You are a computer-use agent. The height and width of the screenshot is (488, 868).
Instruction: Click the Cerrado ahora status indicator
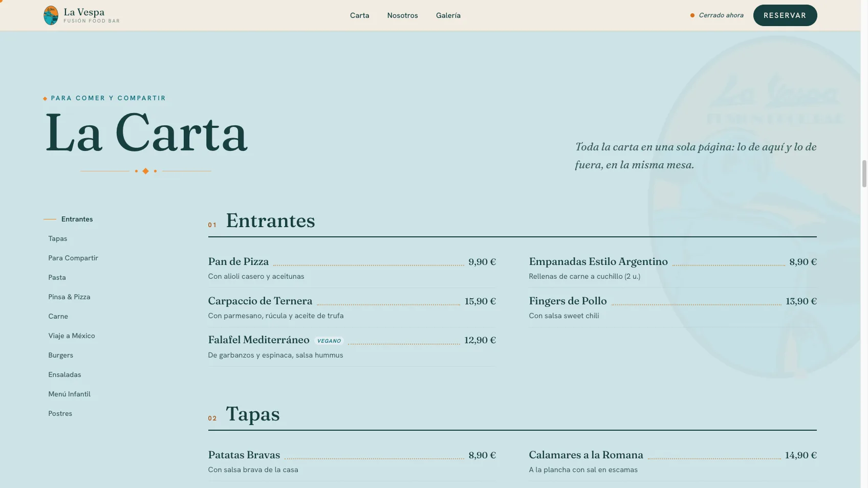pyautogui.click(x=717, y=15)
